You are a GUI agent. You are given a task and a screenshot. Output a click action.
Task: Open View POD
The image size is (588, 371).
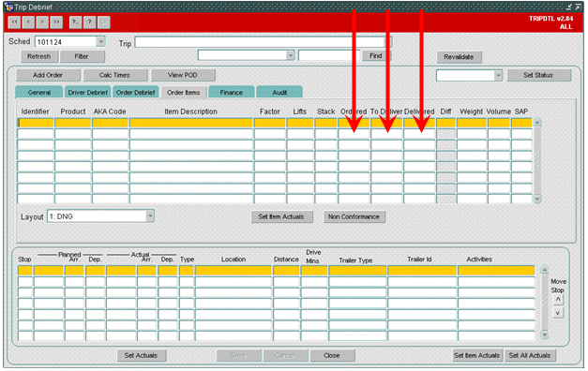(x=183, y=75)
